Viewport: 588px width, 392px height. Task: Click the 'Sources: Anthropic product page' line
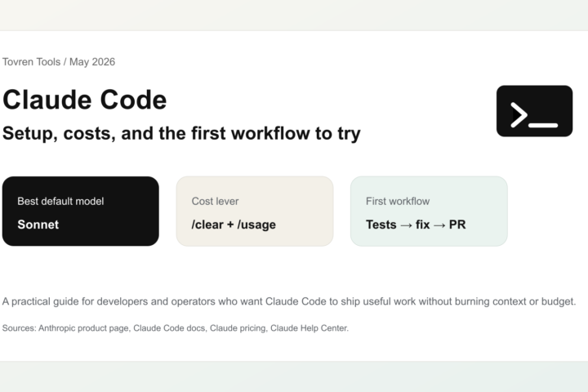point(176,328)
